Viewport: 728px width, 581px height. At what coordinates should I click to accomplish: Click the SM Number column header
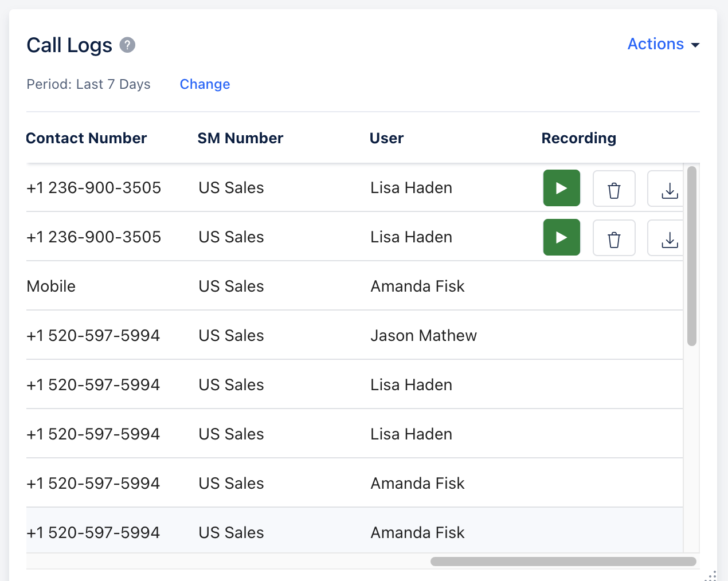click(241, 138)
